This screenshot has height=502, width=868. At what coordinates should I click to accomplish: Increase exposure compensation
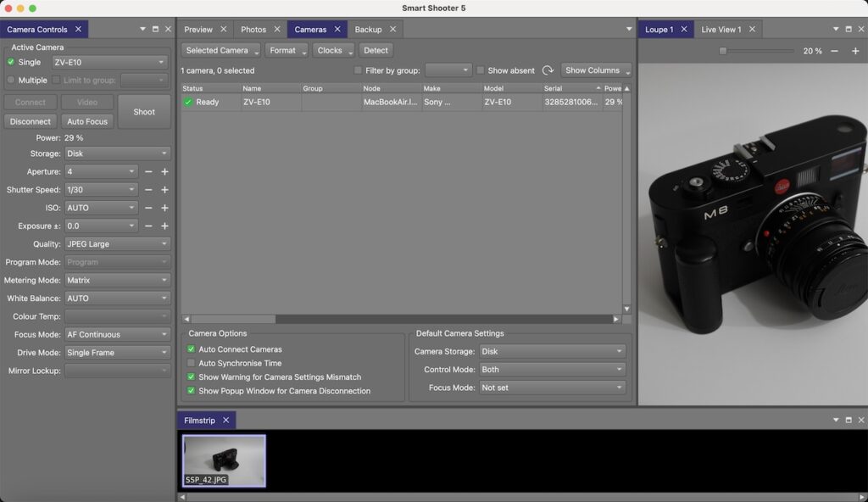165,226
